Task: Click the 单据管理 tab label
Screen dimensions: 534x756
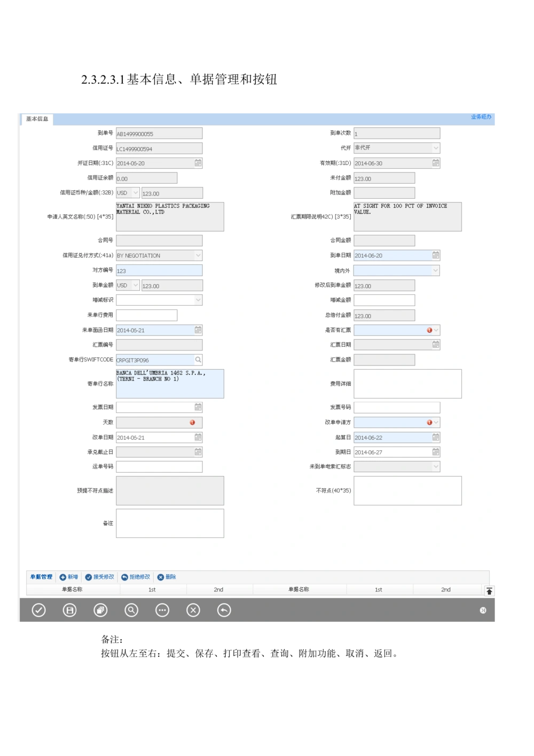Action: coord(40,577)
